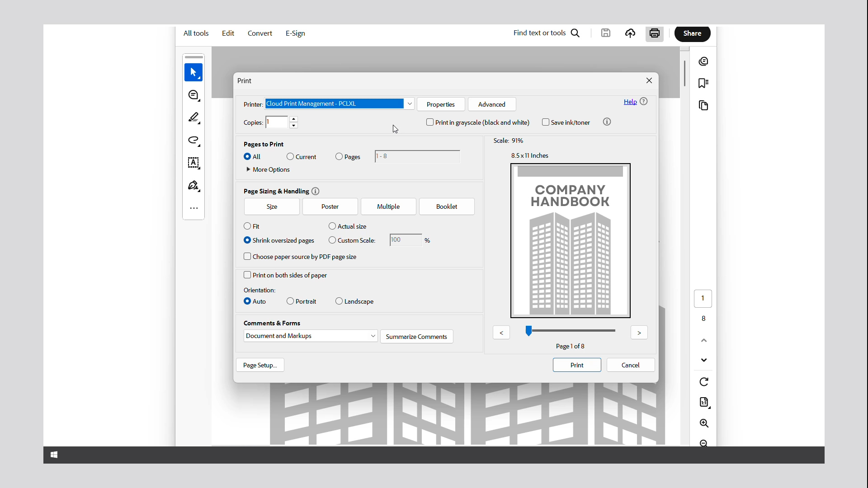Enable Print in grayscale checkbox
The height and width of the screenshot is (488, 868).
tap(430, 122)
